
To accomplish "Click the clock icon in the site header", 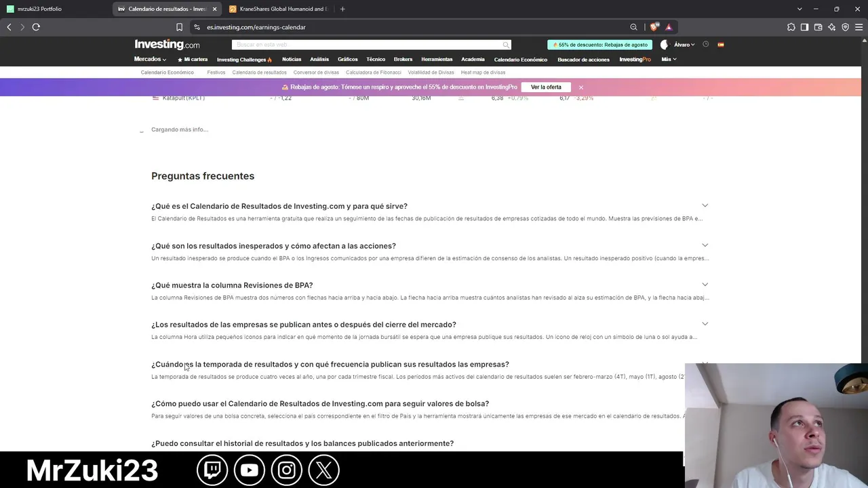I will 705,45.
